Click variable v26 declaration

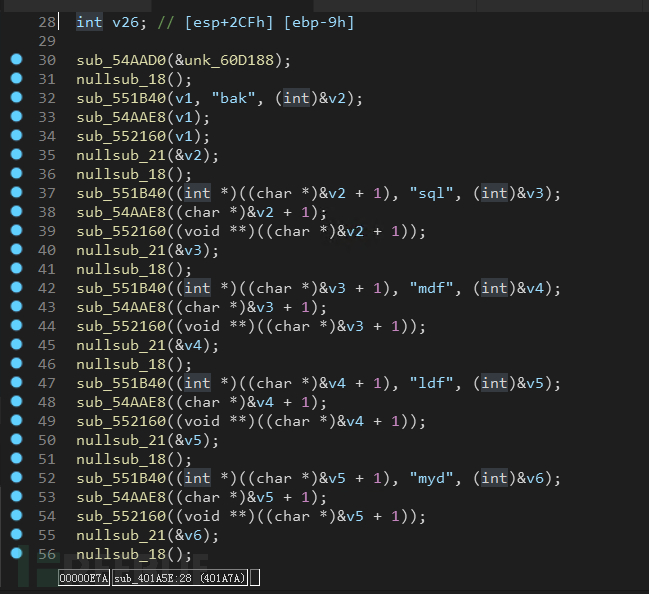[125, 22]
